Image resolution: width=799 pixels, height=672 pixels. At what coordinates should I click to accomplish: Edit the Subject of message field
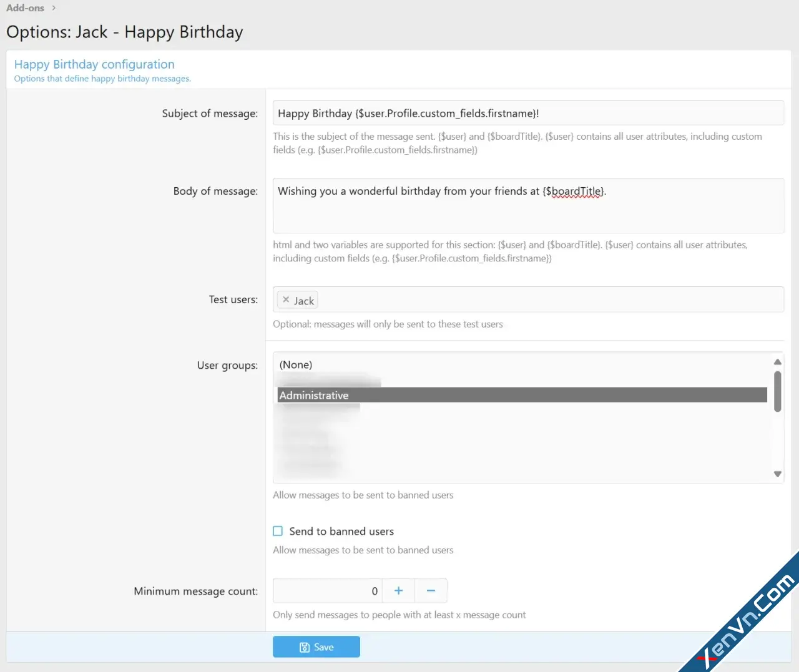(x=528, y=113)
